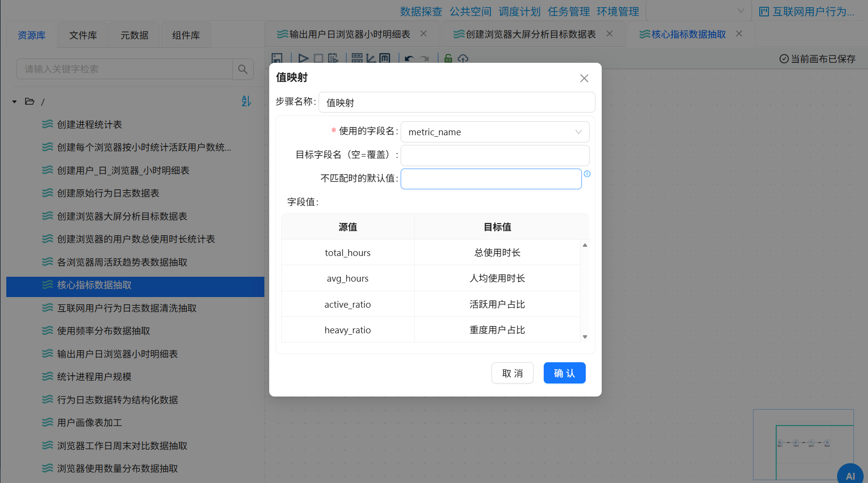Select 统计进程用户规模 in the tree
Image resolution: width=868 pixels, height=483 pixels.
(x=94, y=377)
